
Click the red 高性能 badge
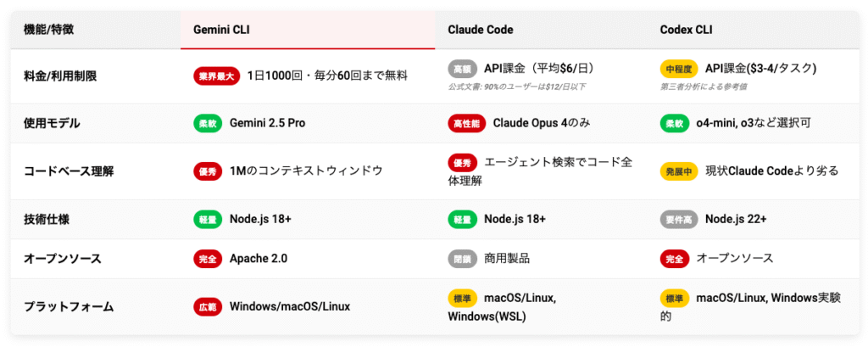467,123
